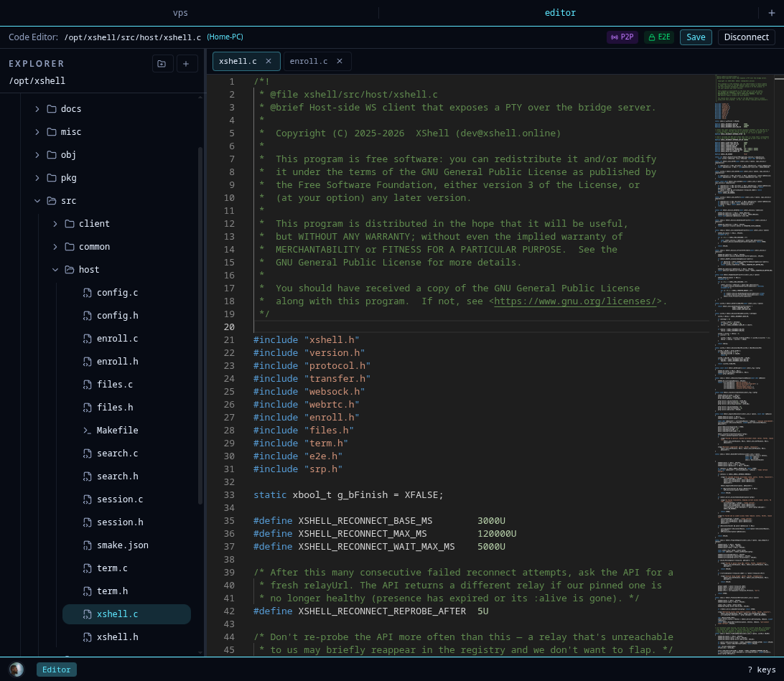Click the session.c file icon
Screen dimensions: 784x681
click(87, 499)
